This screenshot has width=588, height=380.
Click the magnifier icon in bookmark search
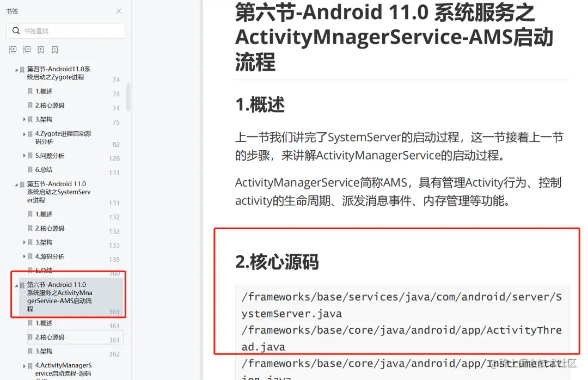pyautogui.click(x=16, y=31)
